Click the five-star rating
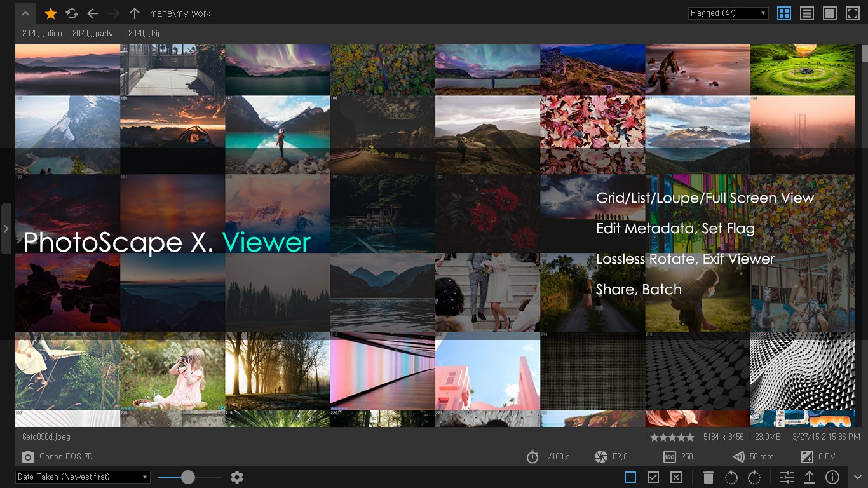Screen dimensions: 868x488 (672, 437)
